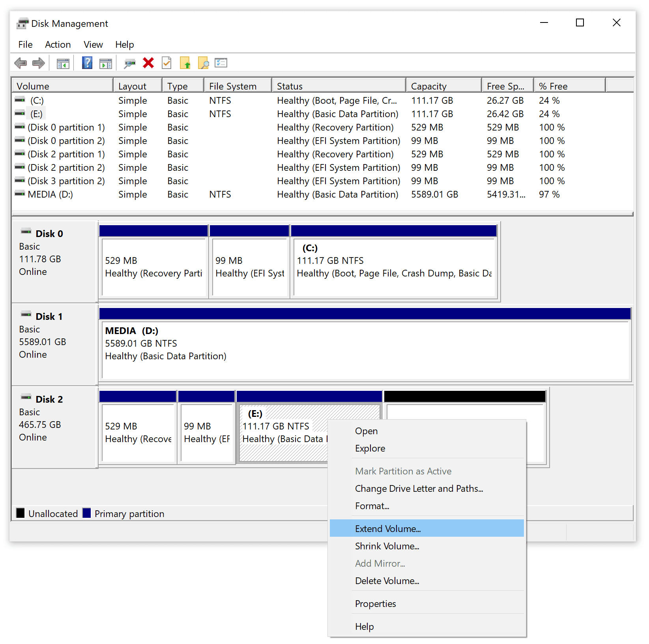Screen dimensions: 649x644
Task: Click the folder with magnifier icon
Action: click(x=204, y=63)
